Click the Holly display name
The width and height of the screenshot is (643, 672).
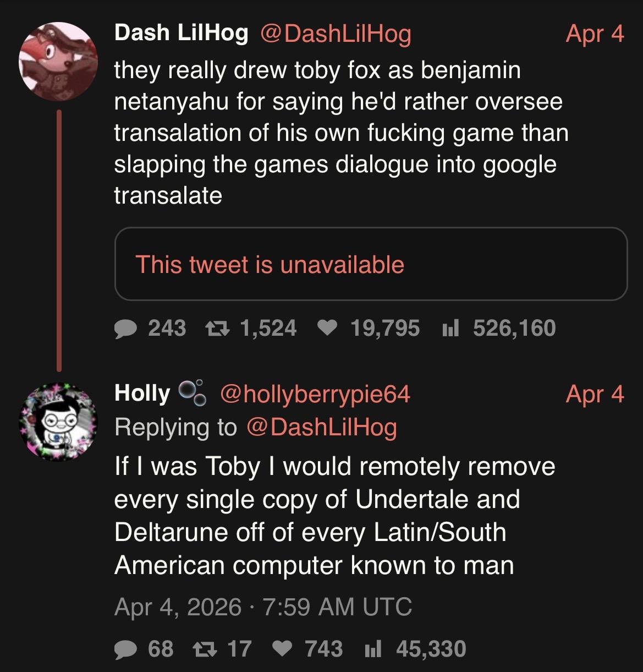(x=142, y=394)
